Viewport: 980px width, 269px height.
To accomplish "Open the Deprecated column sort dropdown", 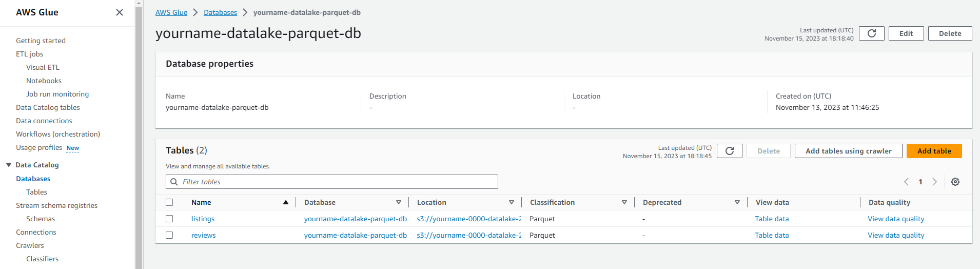I will tap(737, 202).
